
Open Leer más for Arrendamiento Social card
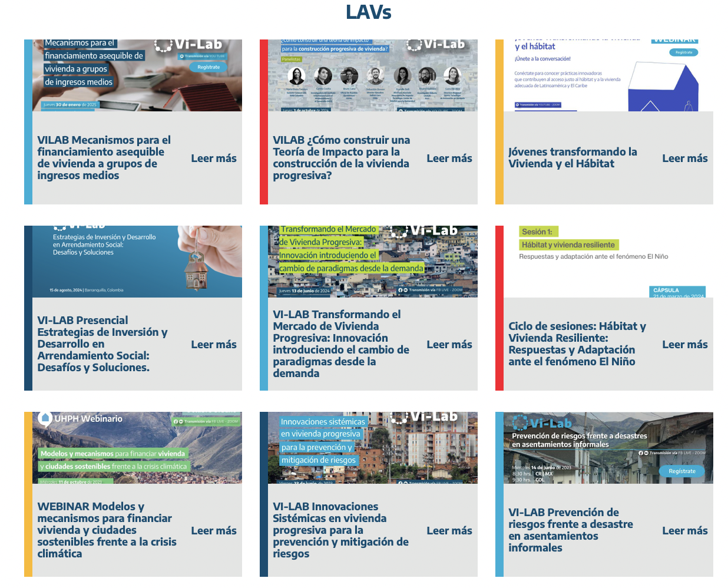tap(214, 345)
